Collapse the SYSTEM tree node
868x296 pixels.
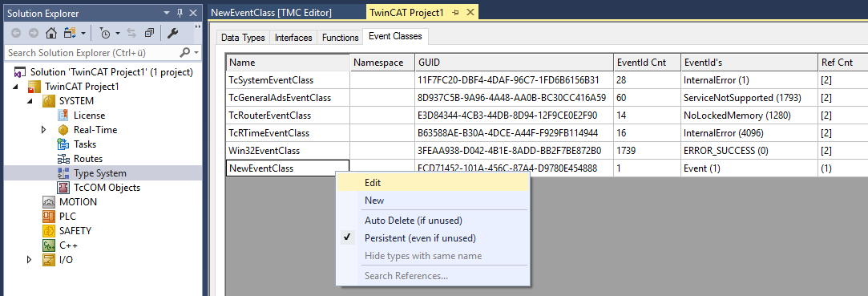tap(30, 101)
